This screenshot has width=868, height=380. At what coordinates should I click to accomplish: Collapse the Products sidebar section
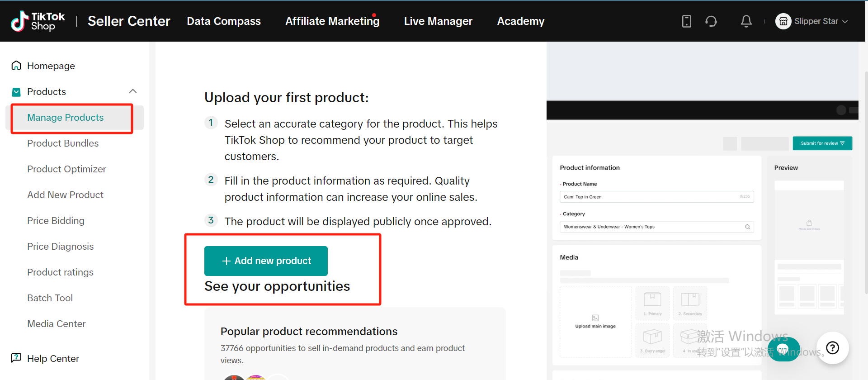[x=133, y=91]
